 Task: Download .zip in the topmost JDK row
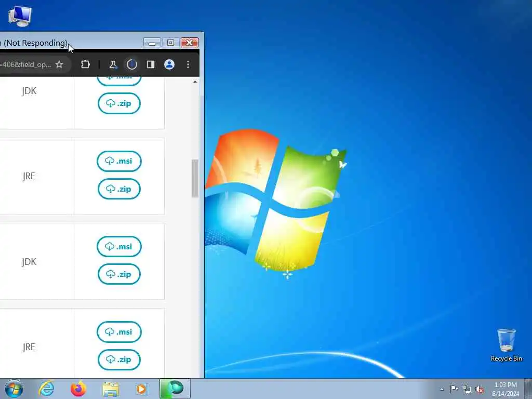click(x=119, y=103)
